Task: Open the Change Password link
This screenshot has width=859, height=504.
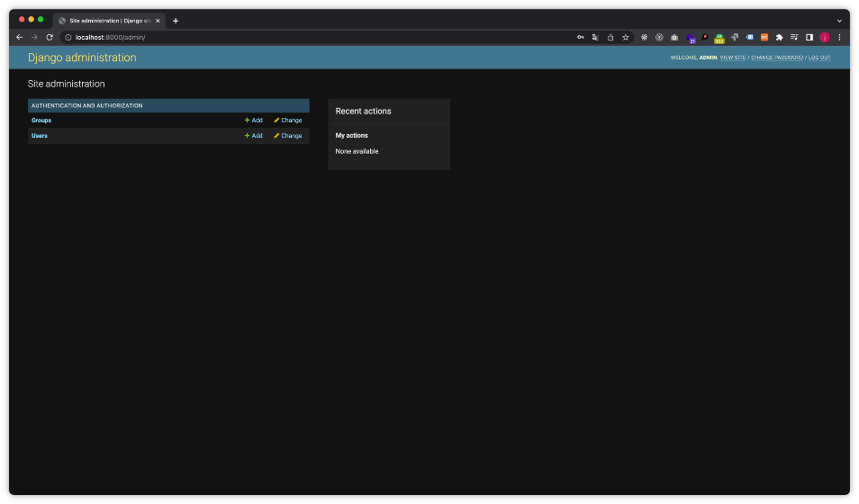Action: coord(777,58)
